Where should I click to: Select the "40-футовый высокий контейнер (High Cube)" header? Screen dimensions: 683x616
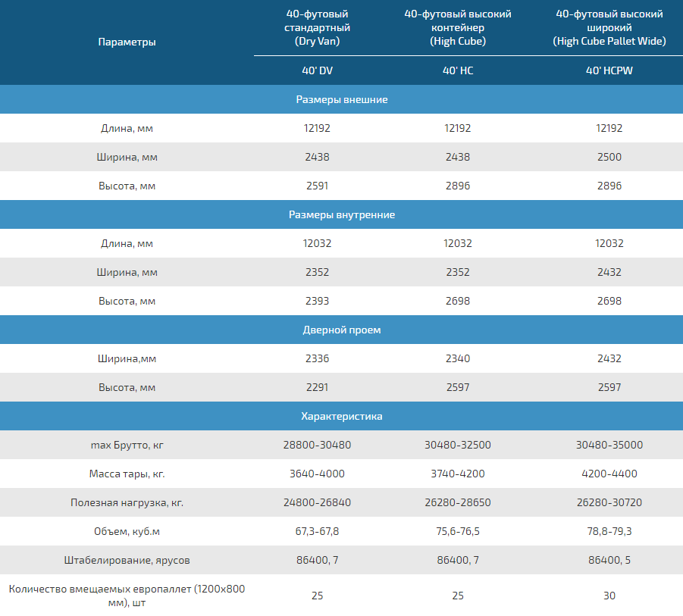(458, 27)
